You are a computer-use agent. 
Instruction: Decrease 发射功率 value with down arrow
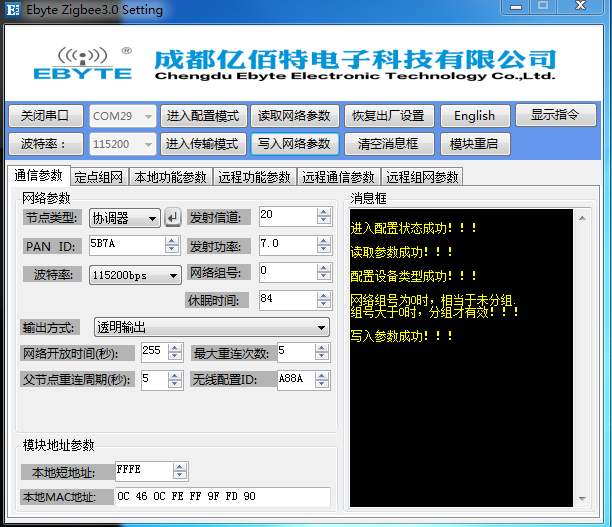coord(323,248)
